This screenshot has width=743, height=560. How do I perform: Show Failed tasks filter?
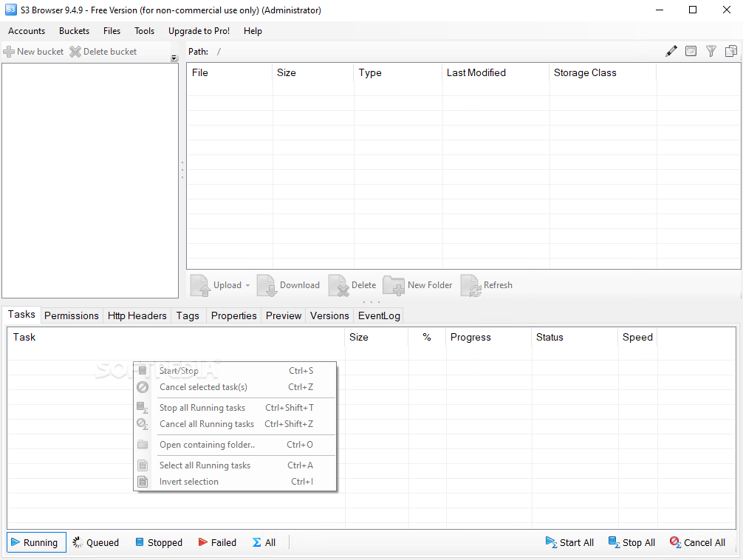217,542
